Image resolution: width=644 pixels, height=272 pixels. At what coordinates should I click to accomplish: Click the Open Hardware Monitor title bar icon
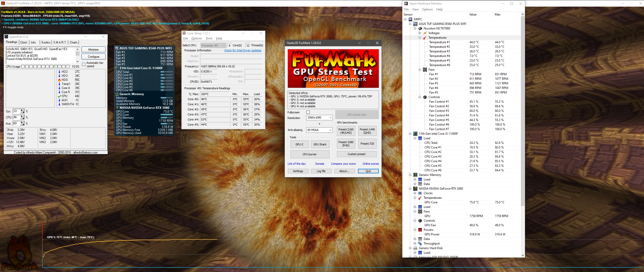tap(406, 4)
